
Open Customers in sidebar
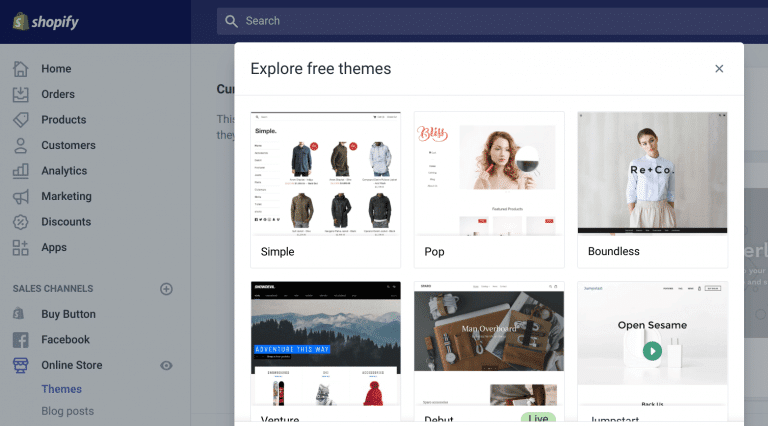[69, 145]
